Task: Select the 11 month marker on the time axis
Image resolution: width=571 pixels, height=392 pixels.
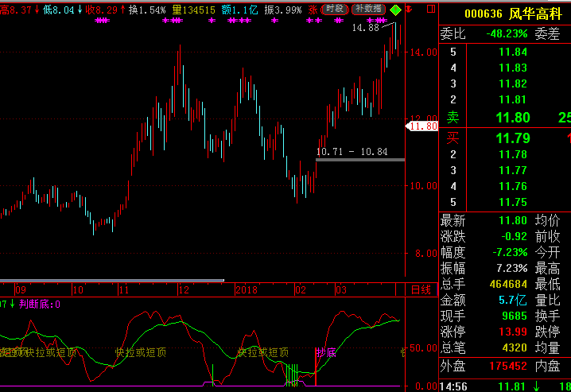Action: pyautogui.click(x=124, y=290)
